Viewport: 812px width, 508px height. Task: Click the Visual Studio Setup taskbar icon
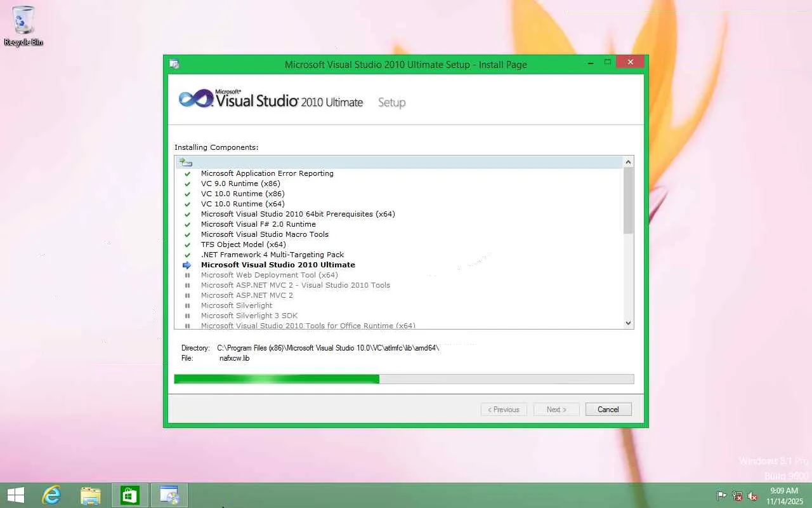coord(169,495)
